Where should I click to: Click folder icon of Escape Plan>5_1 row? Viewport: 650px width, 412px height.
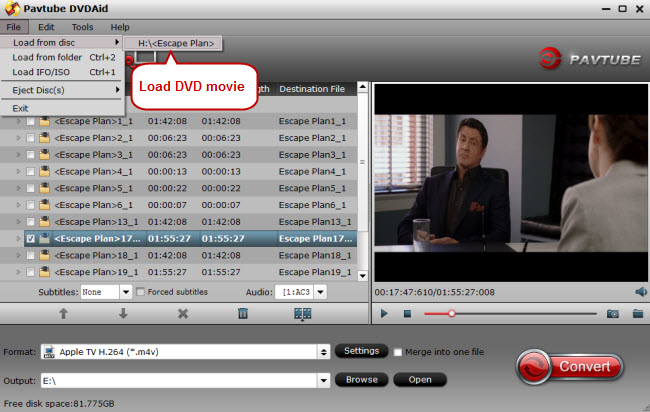(x=44, y=188)
